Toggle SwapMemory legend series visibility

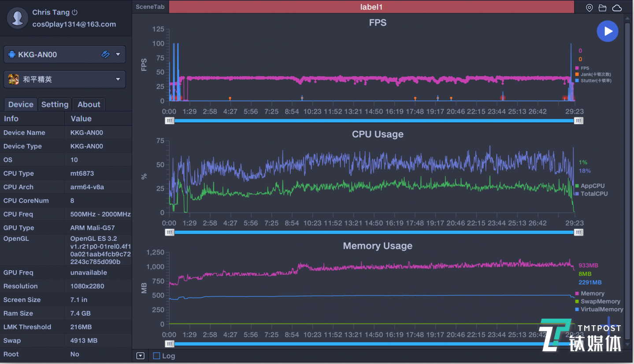tap(600, 301)
